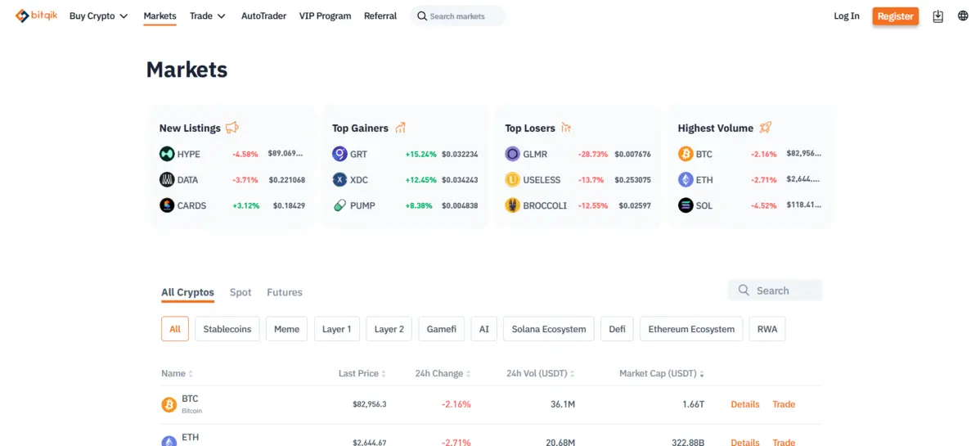Open the VIP Program page
The image size is (980, 446).
point(325,16)
